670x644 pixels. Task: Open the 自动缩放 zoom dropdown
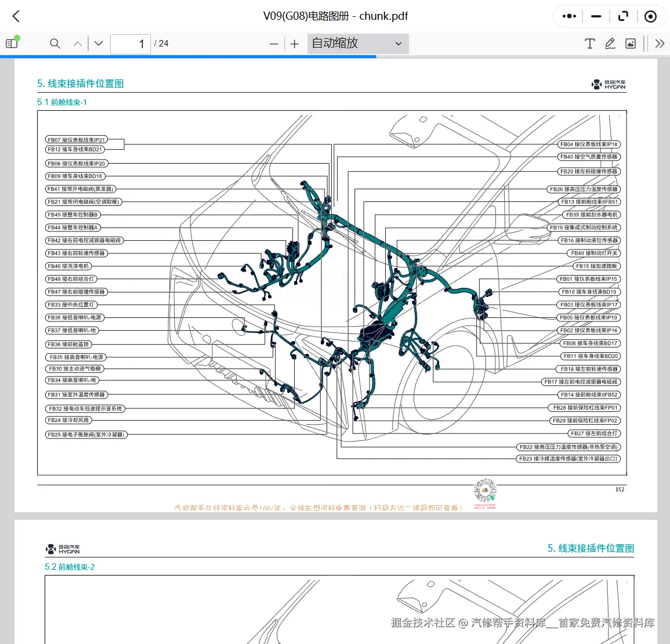pos(358,44)
